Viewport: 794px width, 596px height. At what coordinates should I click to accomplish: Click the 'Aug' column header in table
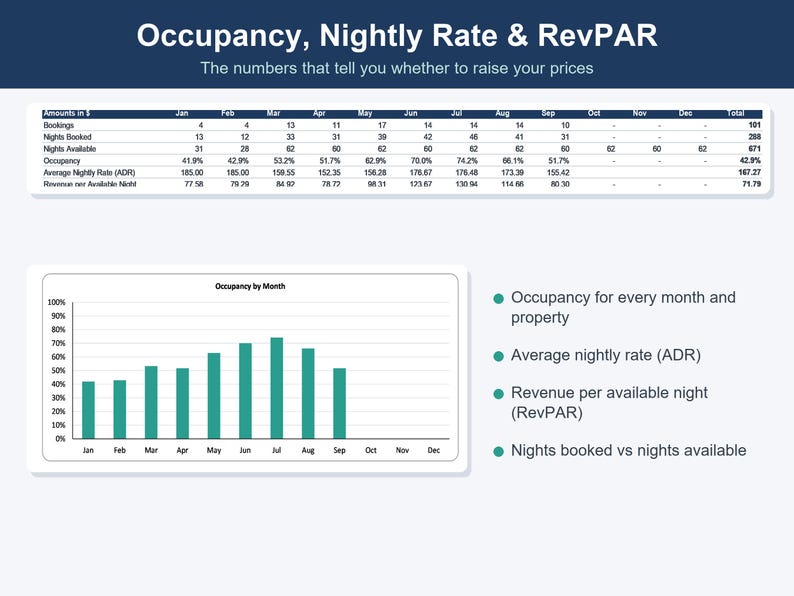point(502,113)
